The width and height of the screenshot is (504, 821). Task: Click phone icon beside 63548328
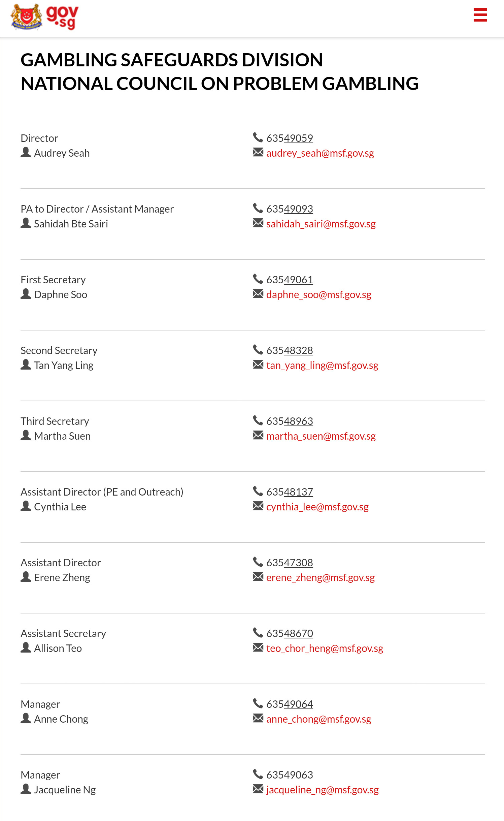coord(258,350)
